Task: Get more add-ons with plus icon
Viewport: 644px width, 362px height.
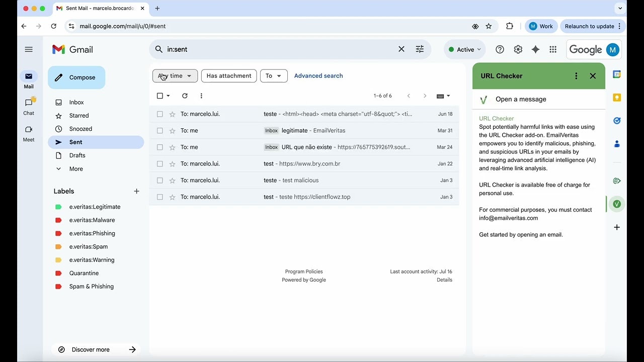Action: pyautogui.click(x=617, y=227)
